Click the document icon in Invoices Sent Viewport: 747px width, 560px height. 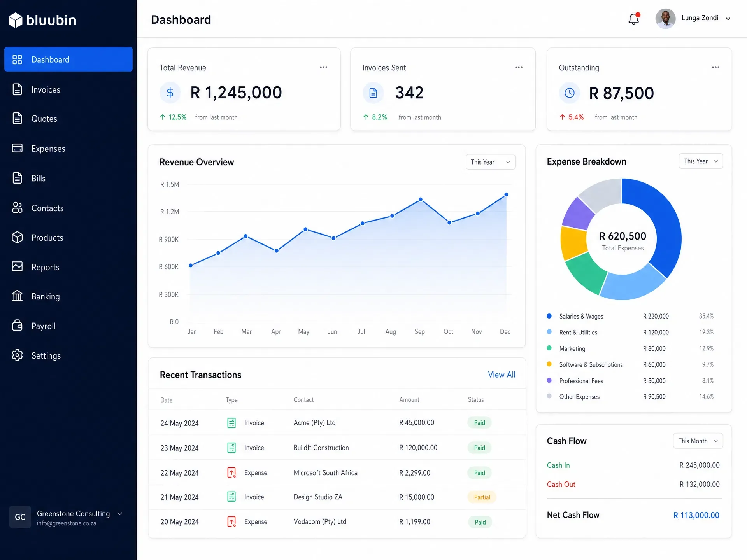[x=373, y=93]
